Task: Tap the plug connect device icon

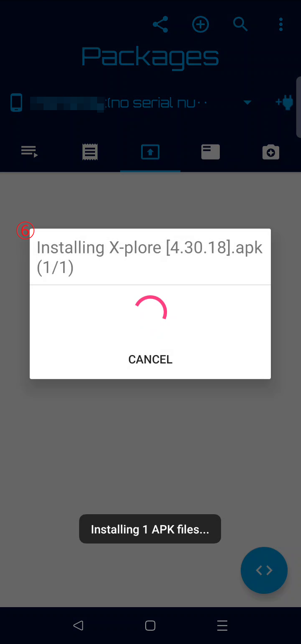Action: tap(284, 102)
